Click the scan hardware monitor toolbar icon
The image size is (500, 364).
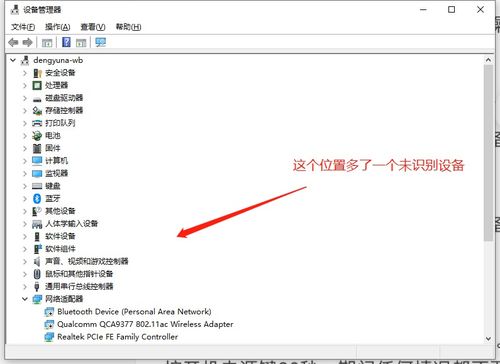coord(100,42)
